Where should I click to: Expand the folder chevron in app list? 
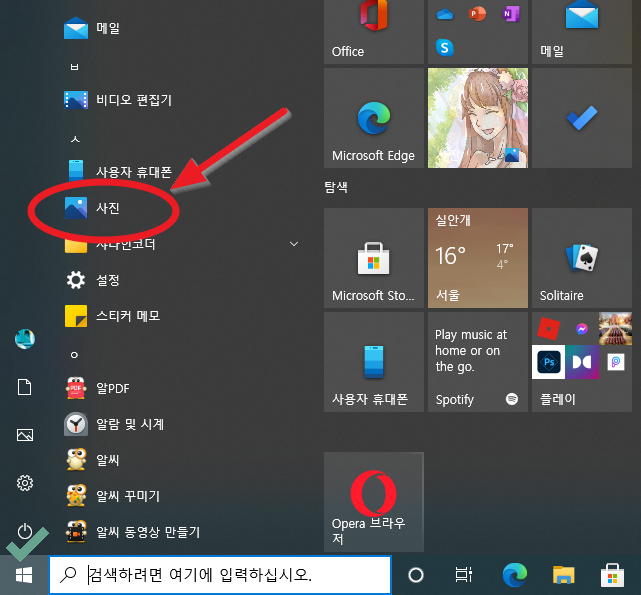pos(294,244)
